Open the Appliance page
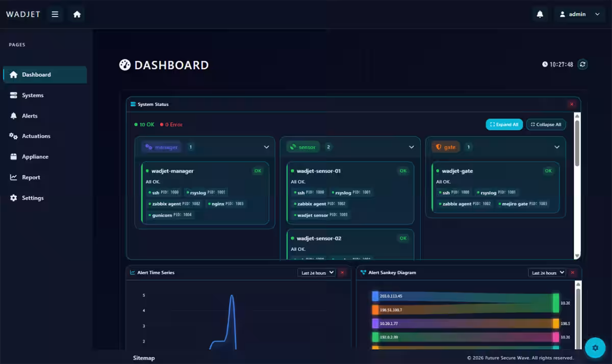 click(45, 157)
